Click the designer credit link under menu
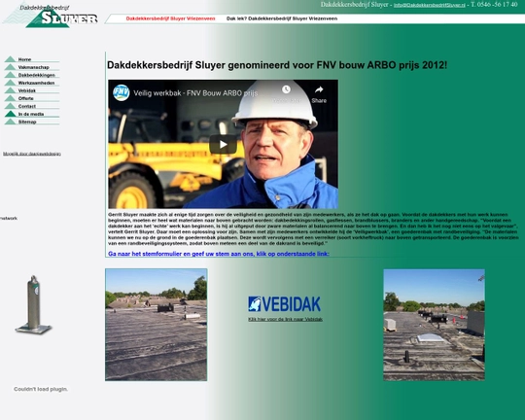Image resolution: width=525 pixels, height=420 pixels. (32, 154)
